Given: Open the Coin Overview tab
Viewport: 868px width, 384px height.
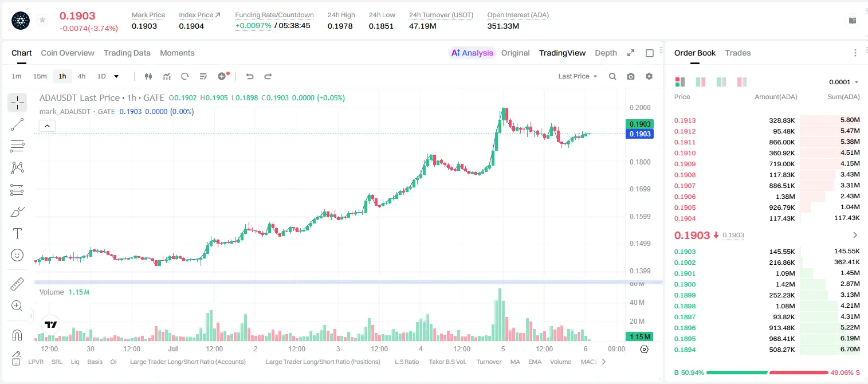Looking at the screenshot, I should [x=68, y=53].
